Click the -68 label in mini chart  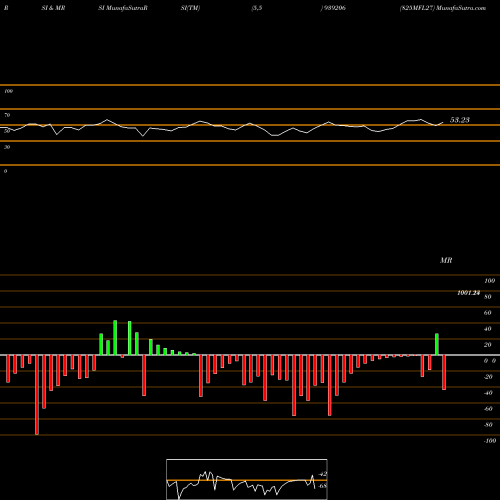point(323,486)
